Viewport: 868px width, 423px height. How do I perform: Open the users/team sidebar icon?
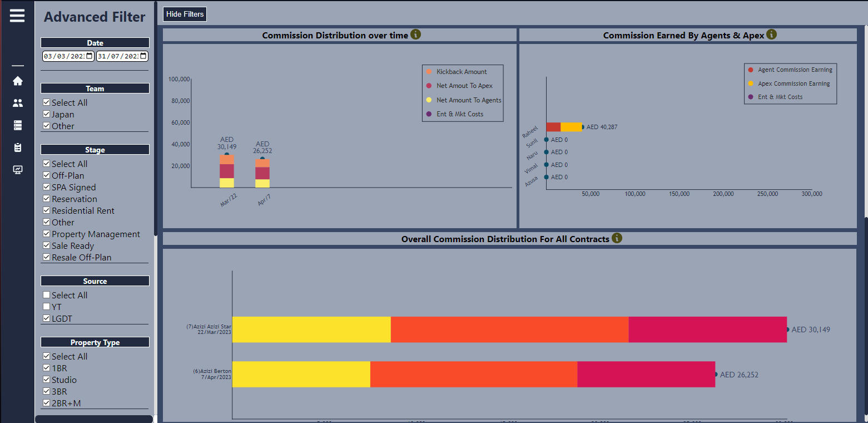(18, 103)
